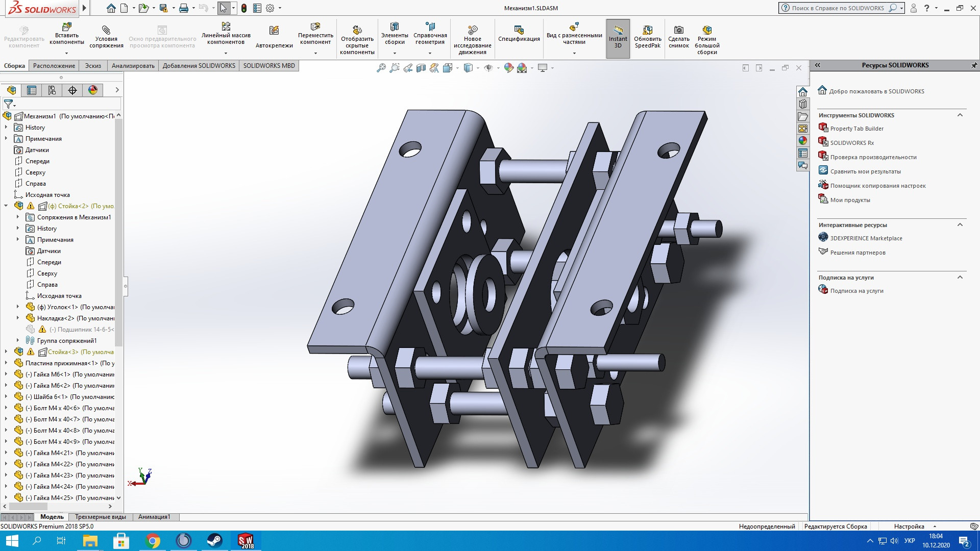Screen dimensions: 980x551
Task: Expand the Пластина прижимная<1> tree node
Action: click(x=6, y=363)
